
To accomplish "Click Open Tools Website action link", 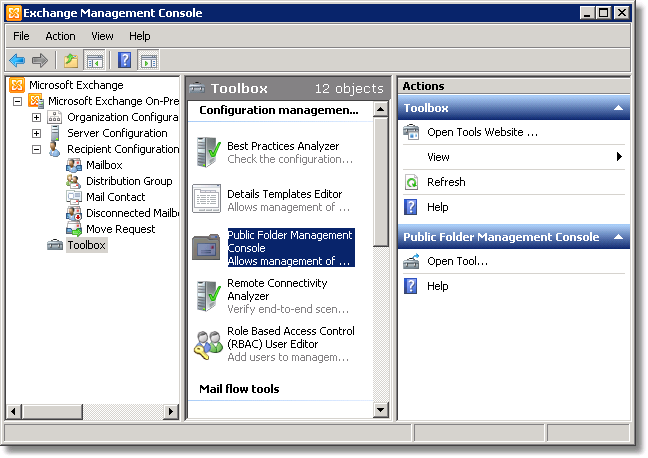I will point(482,132).
